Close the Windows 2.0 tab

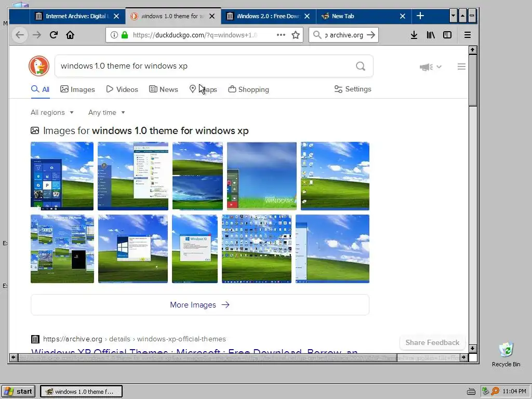pos(307,16)
